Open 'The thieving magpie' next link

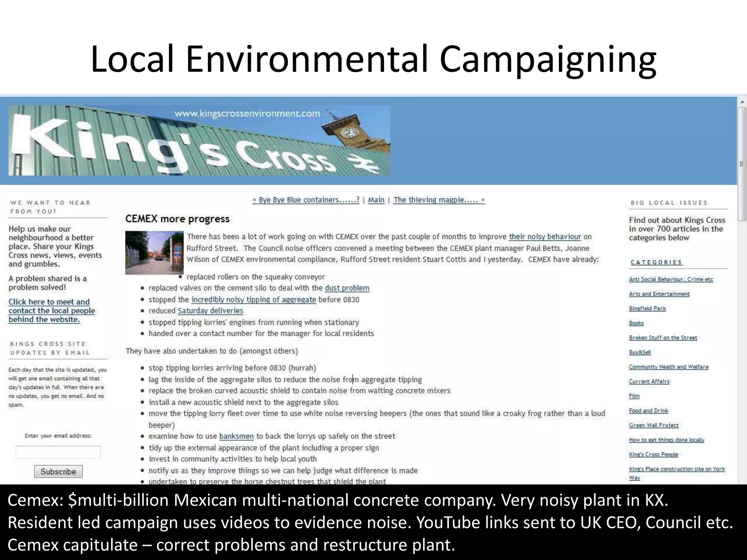[x=439, y=200]
